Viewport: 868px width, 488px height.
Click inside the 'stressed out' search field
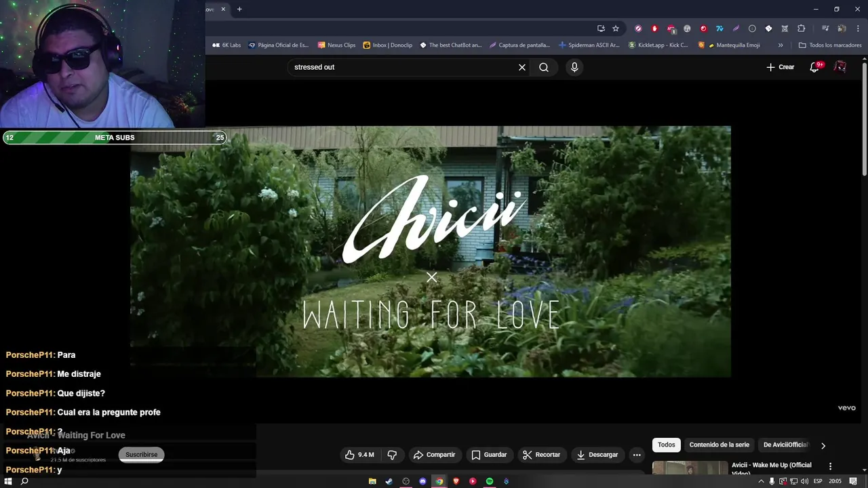(403, 67)
